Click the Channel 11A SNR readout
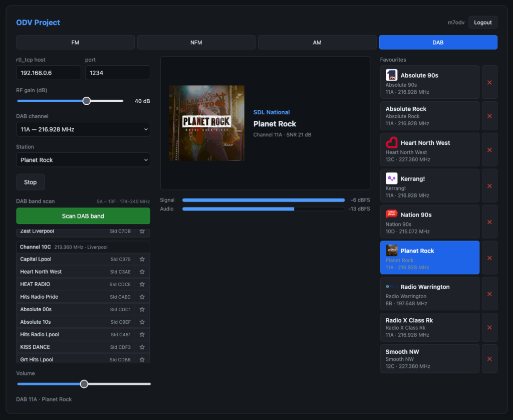This screenshot has width=513, height=420. (x=282, y=134)
